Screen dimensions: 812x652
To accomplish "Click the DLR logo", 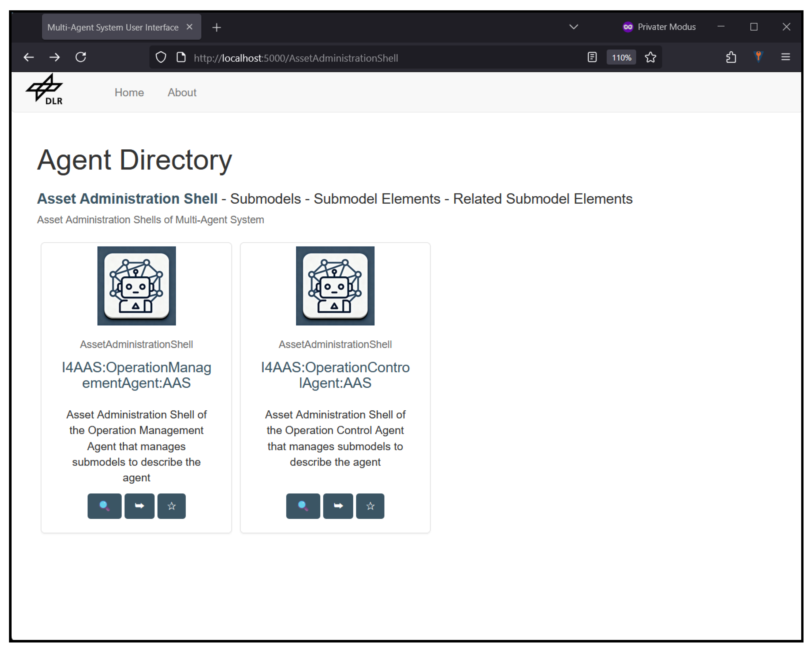I will coord(44,89).
